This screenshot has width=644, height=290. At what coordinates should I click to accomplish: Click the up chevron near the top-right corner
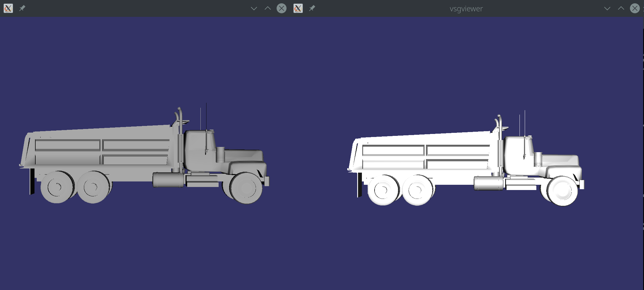(621, 9)
